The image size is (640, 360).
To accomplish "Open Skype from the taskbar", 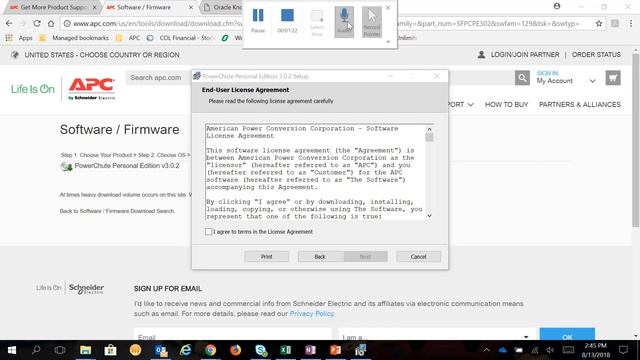I will tap(261, 350).
